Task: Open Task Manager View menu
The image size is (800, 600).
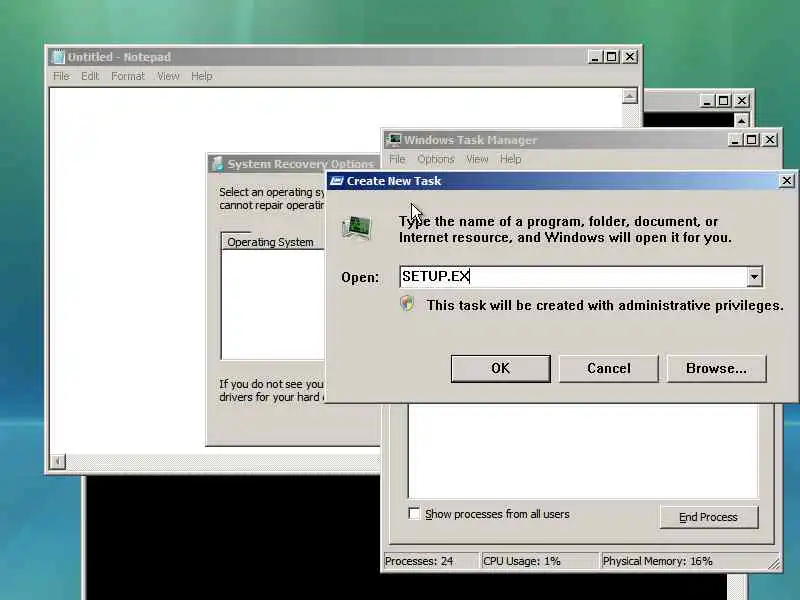Action: [x=477, y=159]
